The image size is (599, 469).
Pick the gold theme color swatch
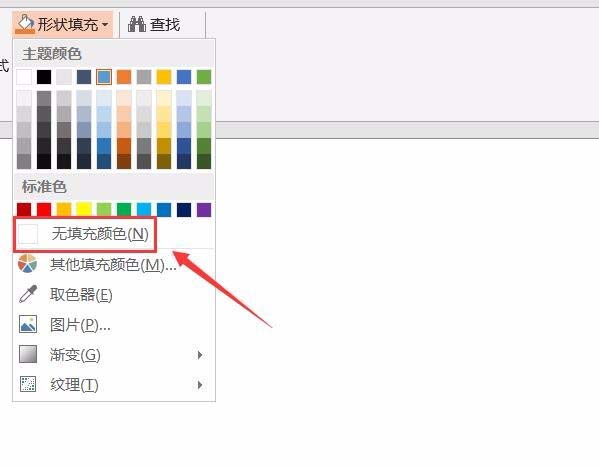pos(164,77)
